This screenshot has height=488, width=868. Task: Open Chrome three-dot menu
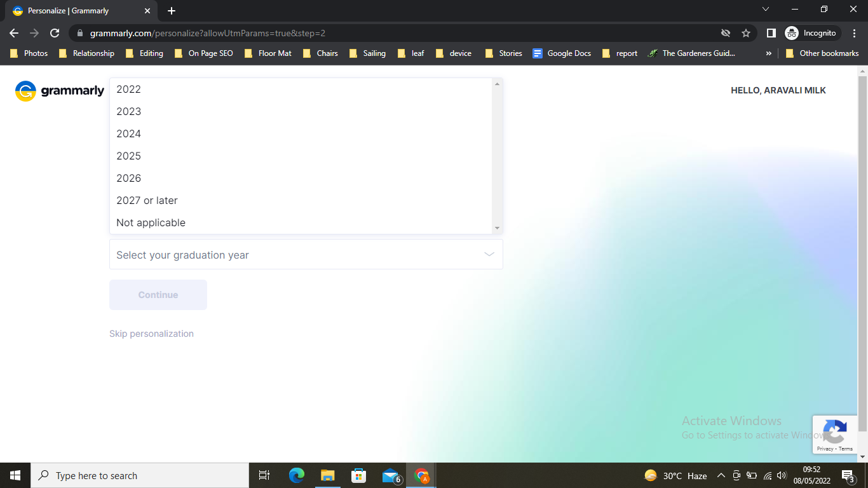tap(854, 33)
